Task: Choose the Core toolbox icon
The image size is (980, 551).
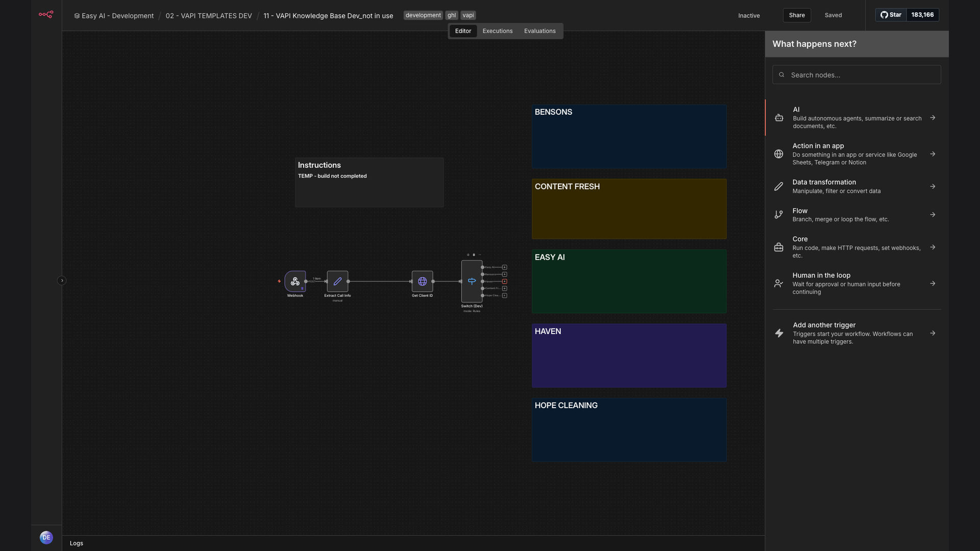Action: click(778, 247)
